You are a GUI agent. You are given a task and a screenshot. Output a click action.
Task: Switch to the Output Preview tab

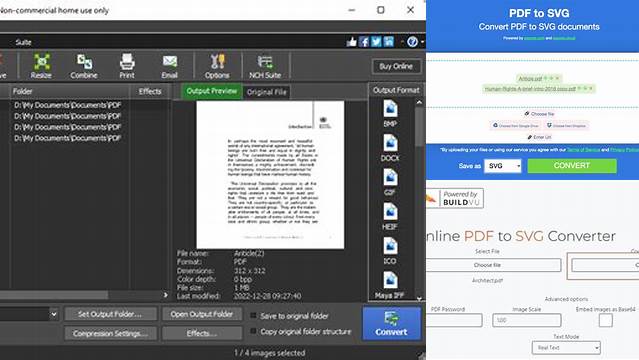click(x=212, y=91)
